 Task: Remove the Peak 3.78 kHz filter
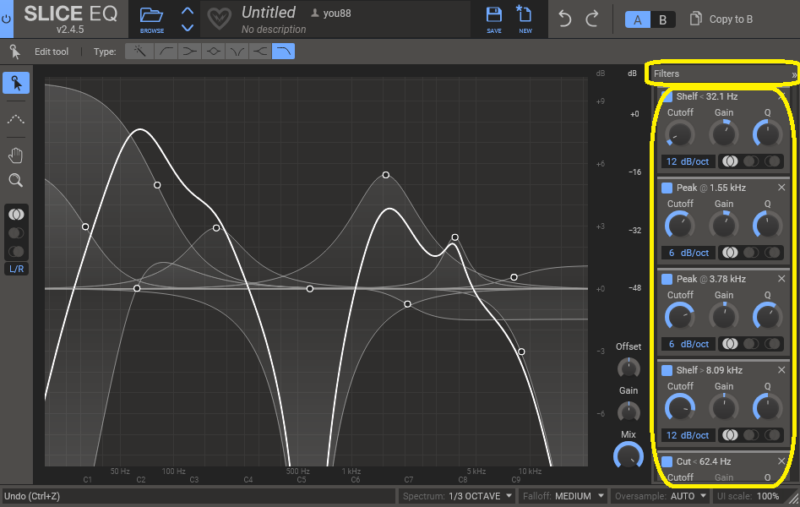tap(782, 279)
